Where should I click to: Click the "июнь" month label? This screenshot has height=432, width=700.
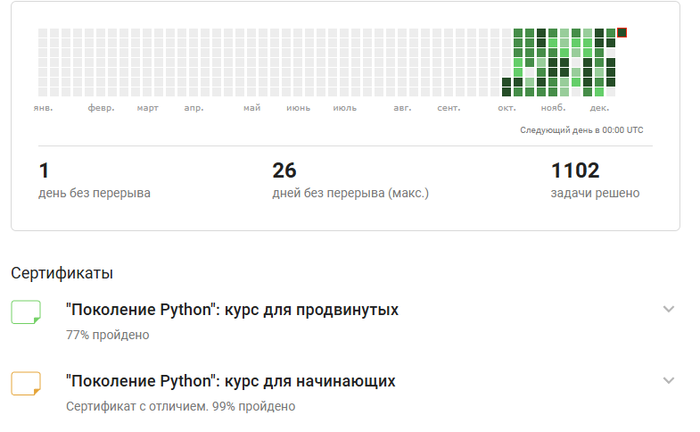point(298,108)
